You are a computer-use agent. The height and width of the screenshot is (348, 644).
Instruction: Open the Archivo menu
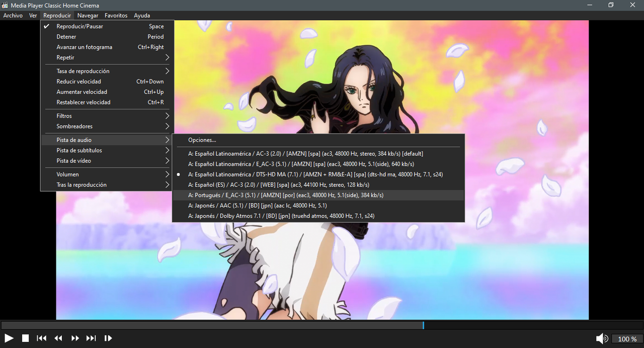coord(13,16)
